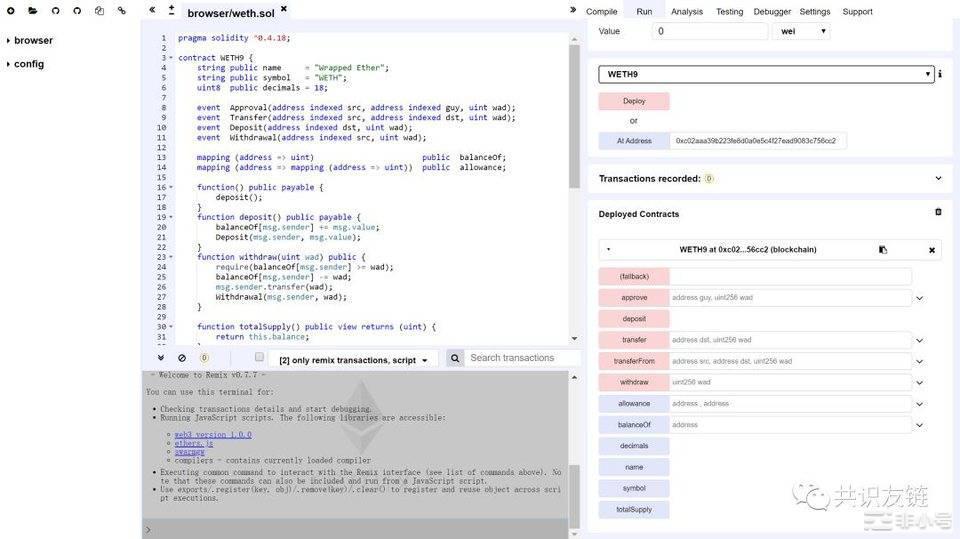Open the web3 version 1.0.0 link
Viewport: 960px width, 539px height.
pos(212,435)
